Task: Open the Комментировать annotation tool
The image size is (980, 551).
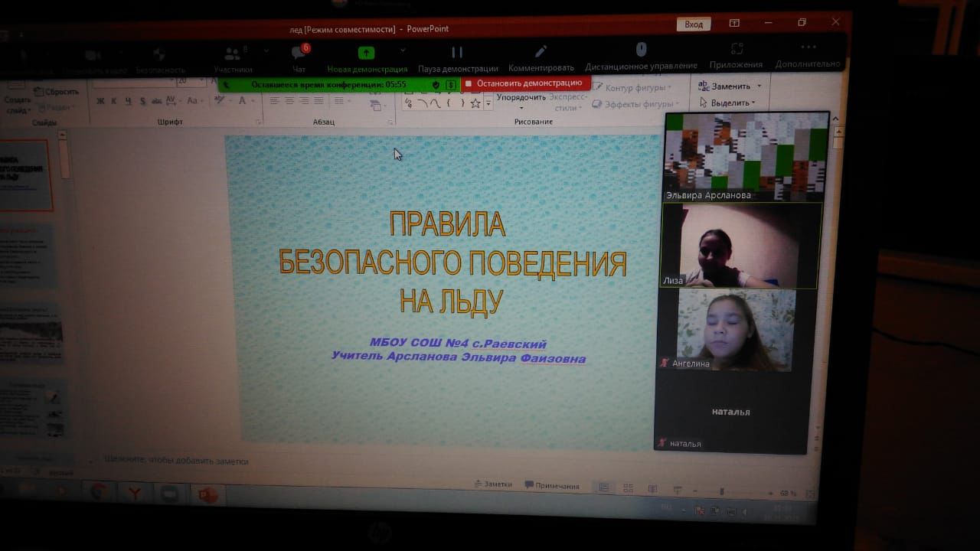Action: [x=541, y=52]
